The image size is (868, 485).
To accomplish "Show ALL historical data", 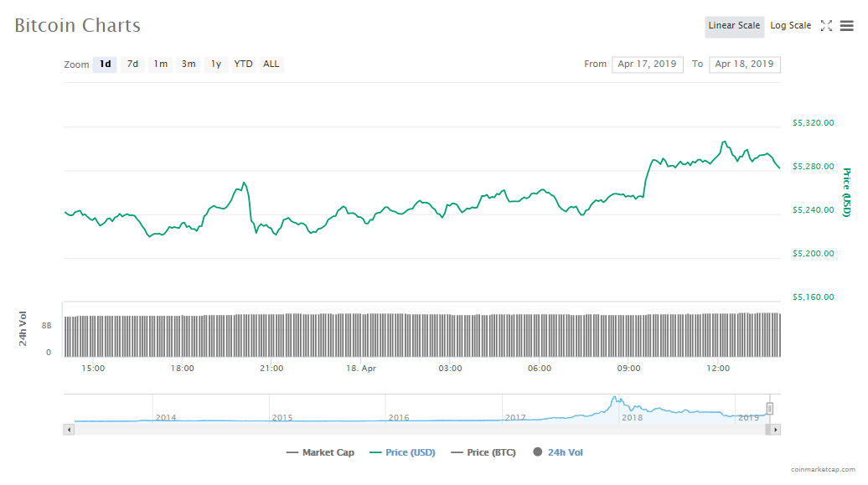I will [271, 64].
